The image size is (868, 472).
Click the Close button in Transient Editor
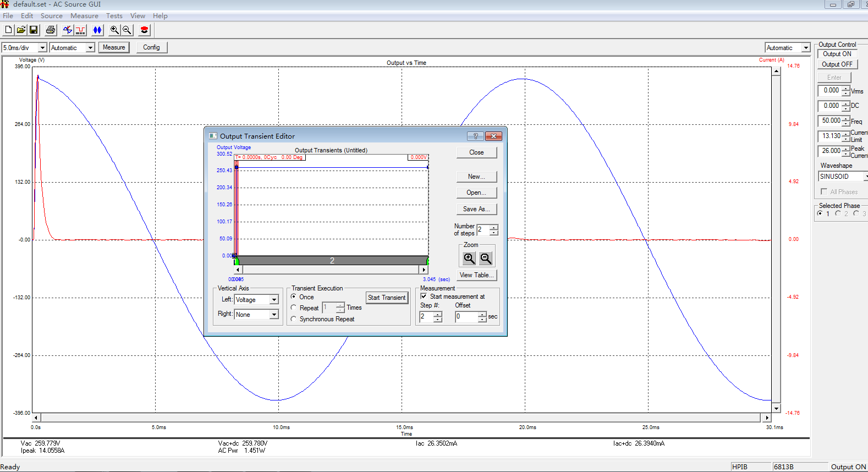pos(476,152)
